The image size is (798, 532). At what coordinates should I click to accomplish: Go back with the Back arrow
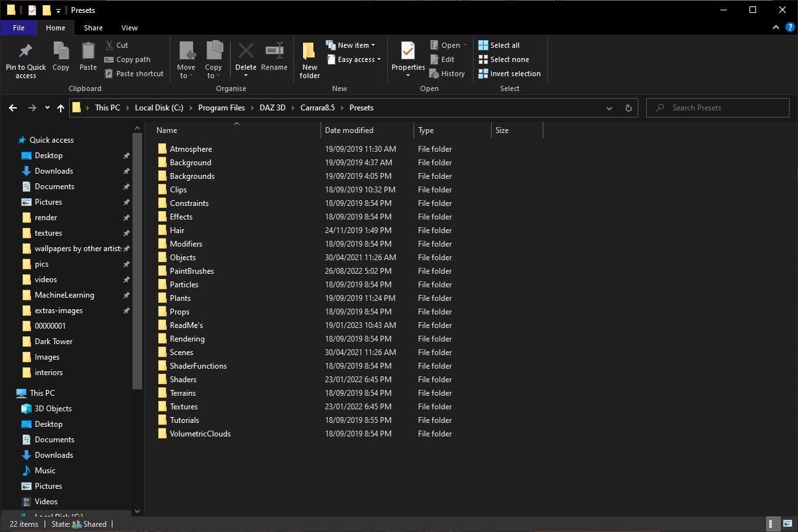pyautogui.click(x=13, y=108)
